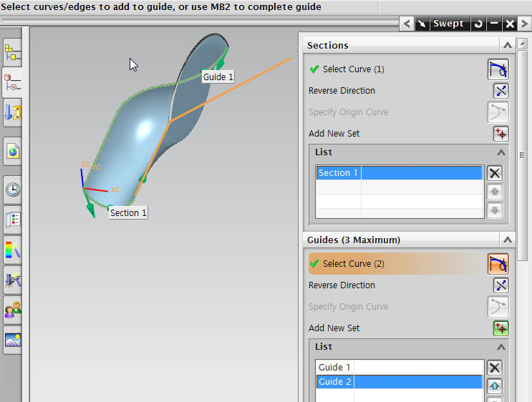
Task: Reset the Swept dialog
Action: pyautogui.click(x=478, y=24)
